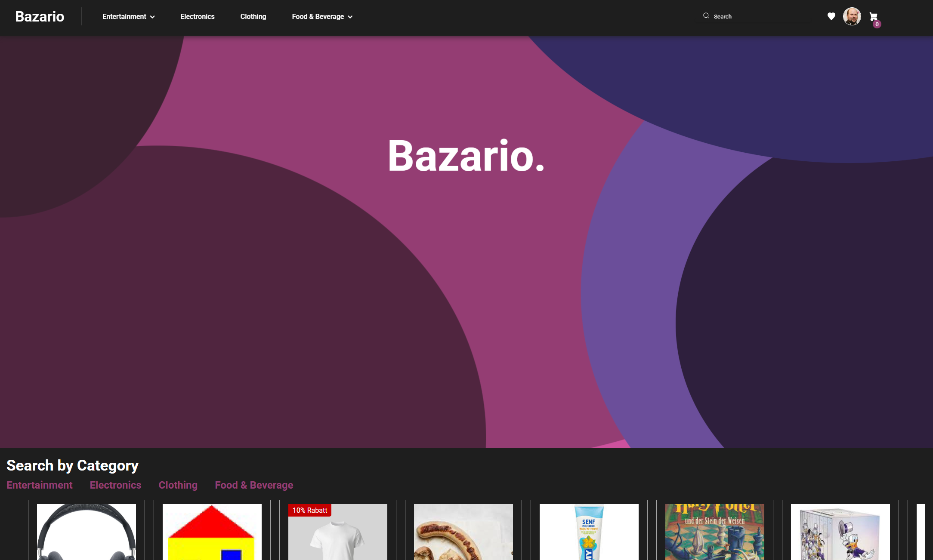Open the Harry Potter book product thumbnail
This screenshot has height=560, width=933.
(715, 532)
